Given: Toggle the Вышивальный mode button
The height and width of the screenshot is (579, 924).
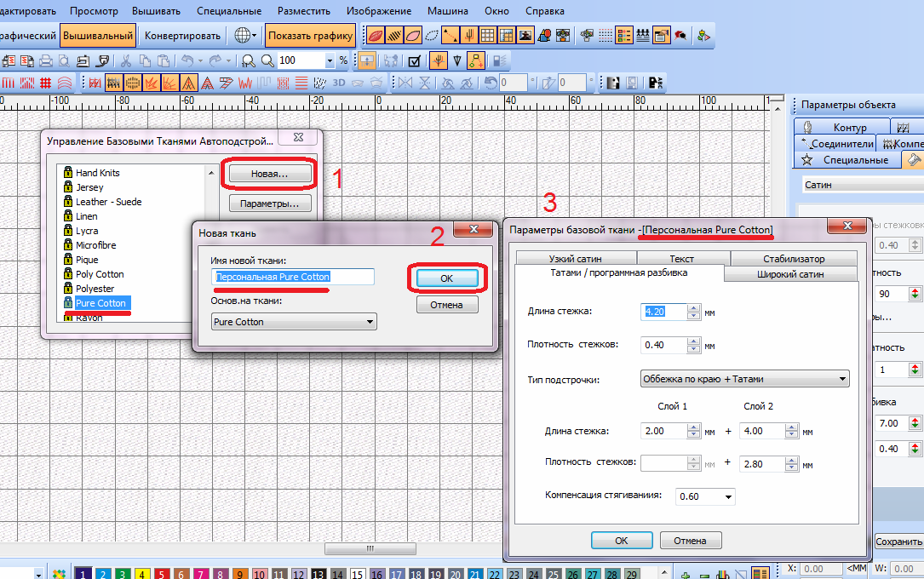Looking at the screenshot, I should point(98,36).
